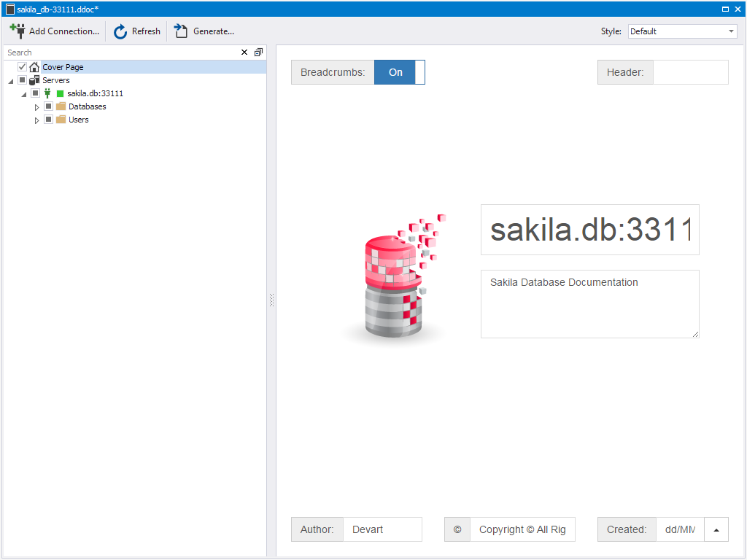Toggle the Servers checkbox
Image resolution: width=747 pixels, height=560 pixels.
coord(22,80)
